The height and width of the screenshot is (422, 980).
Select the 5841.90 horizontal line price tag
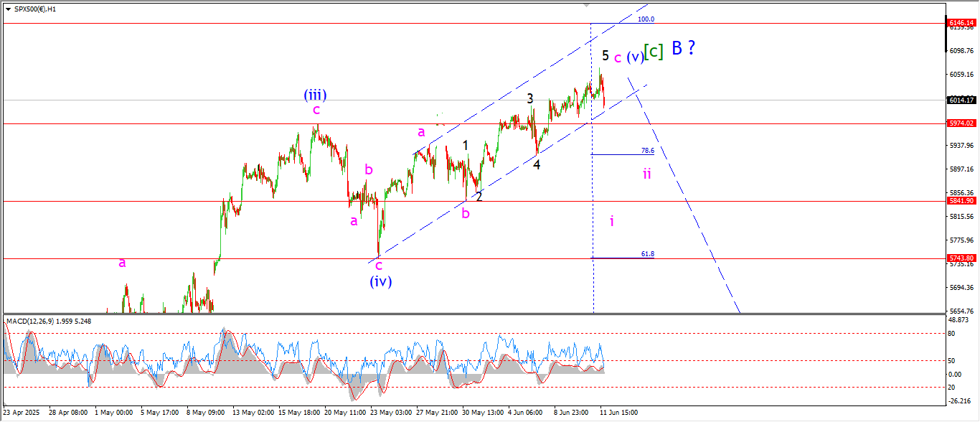tap(961, 201)
